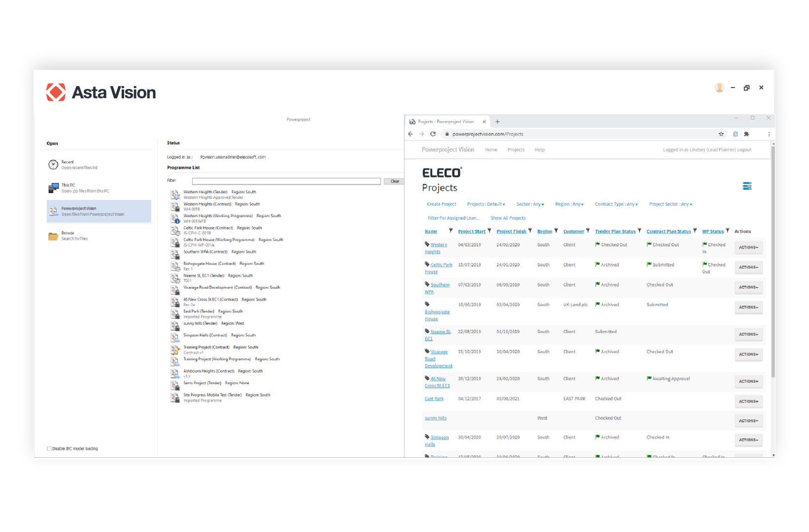Click the browser back arrow

(410, 134)
